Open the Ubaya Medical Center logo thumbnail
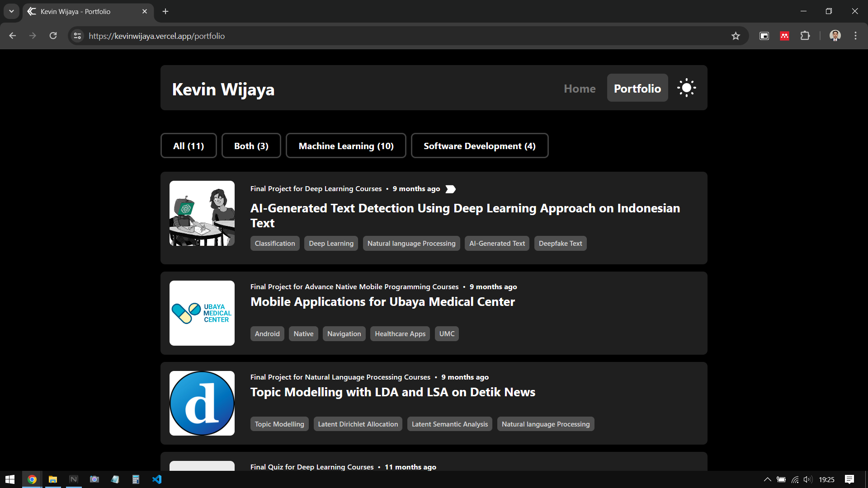 coord(202,313)
